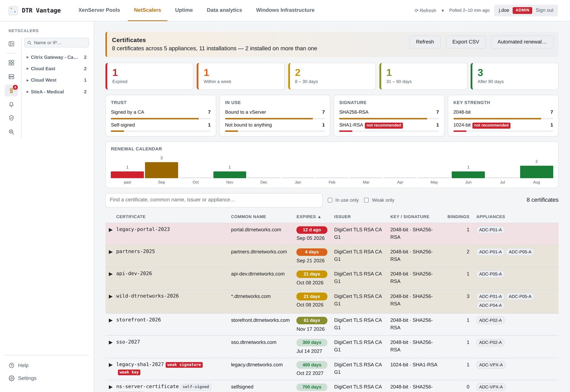
Task: Click ADC-P04-A appliance chip
Action: point(490,305)
